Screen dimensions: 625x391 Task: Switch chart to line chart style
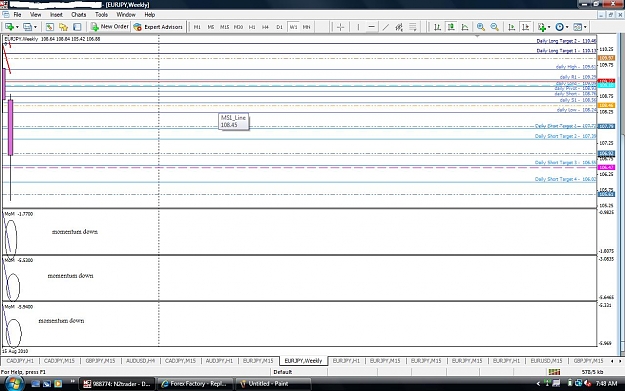(x=465, y=27)
